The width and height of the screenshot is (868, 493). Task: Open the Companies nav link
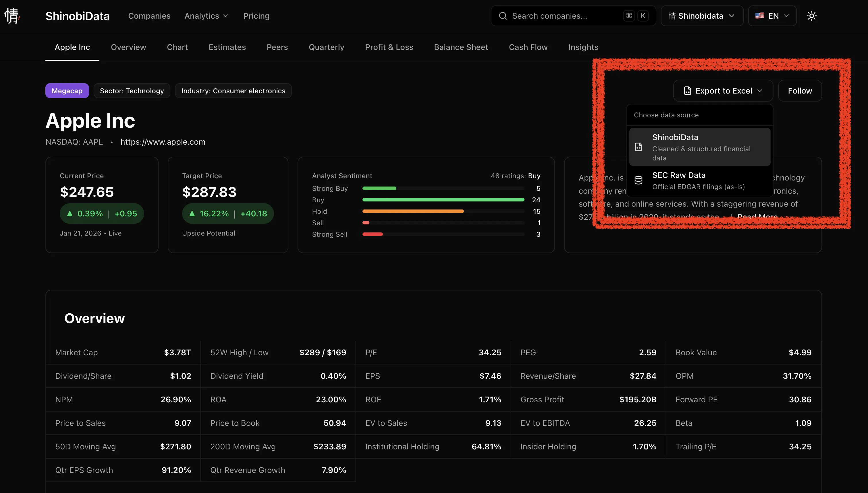(149, 16)
